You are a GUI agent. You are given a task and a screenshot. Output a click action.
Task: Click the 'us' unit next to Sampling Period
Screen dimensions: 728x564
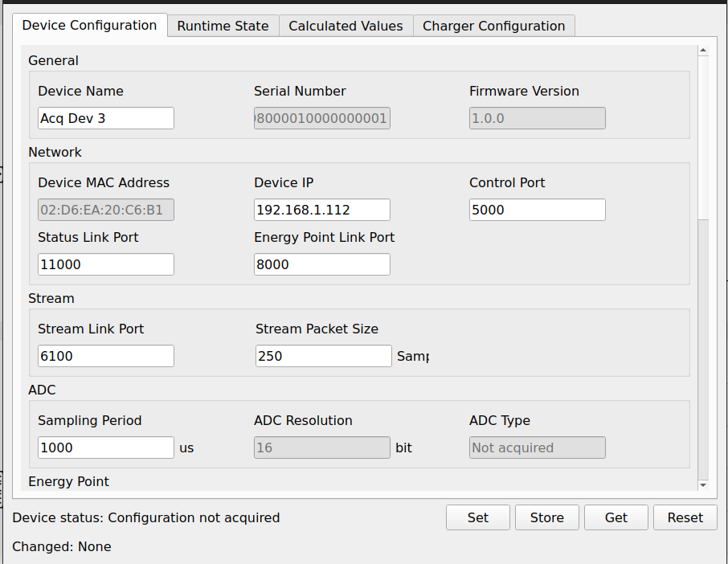186,448
